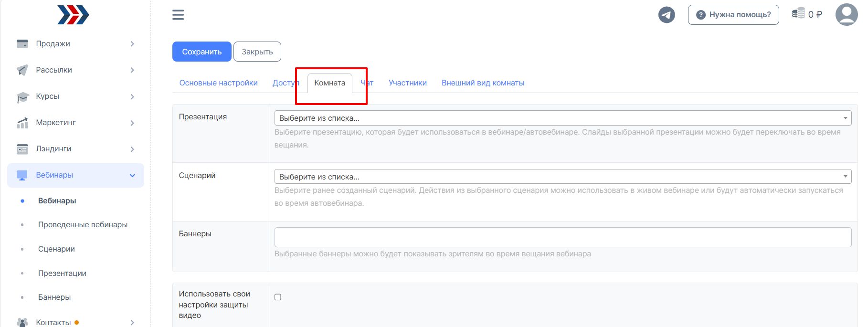Click the Сохранить button
Screen dimensions: 868x327
click(201, 52)
